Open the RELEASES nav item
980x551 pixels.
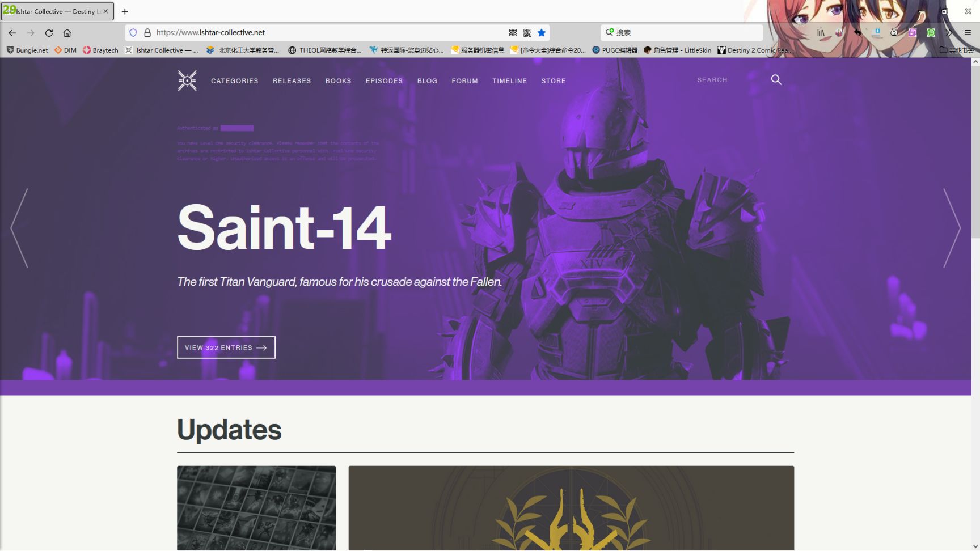[x=292, y=81]
